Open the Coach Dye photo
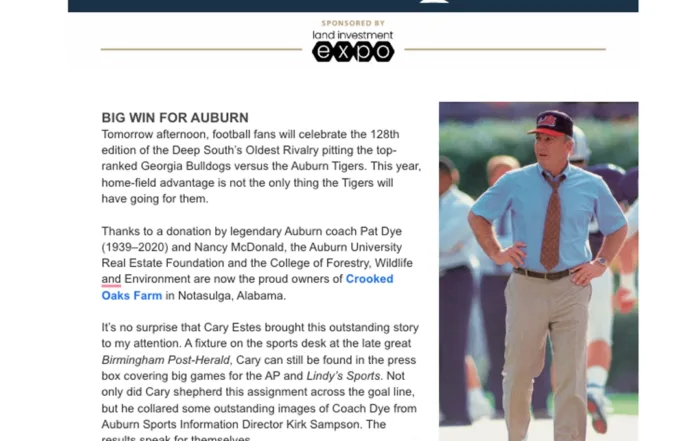This screenshot has height=441, width=700. pyautogui.click(x=538, y=270)
